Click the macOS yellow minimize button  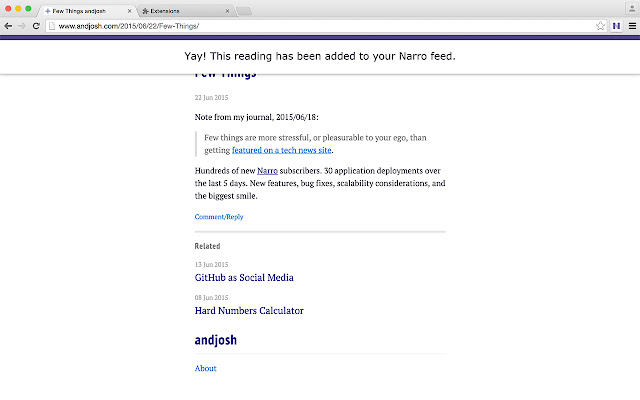(x=18, y=9)
